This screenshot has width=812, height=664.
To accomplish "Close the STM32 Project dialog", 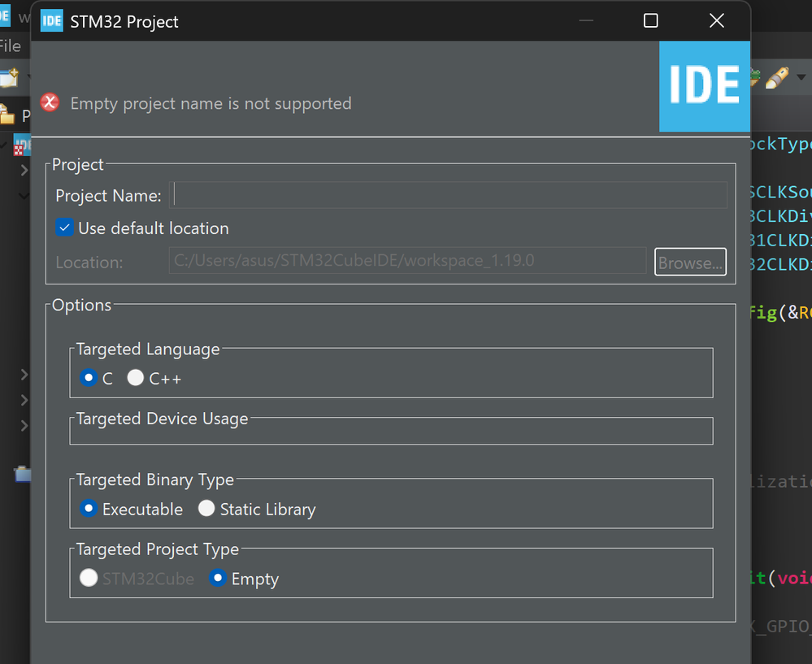I will [717, 20].
